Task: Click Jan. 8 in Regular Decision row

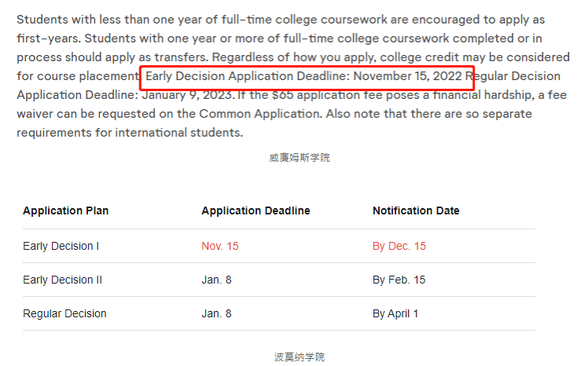Action: click(216, 313)
